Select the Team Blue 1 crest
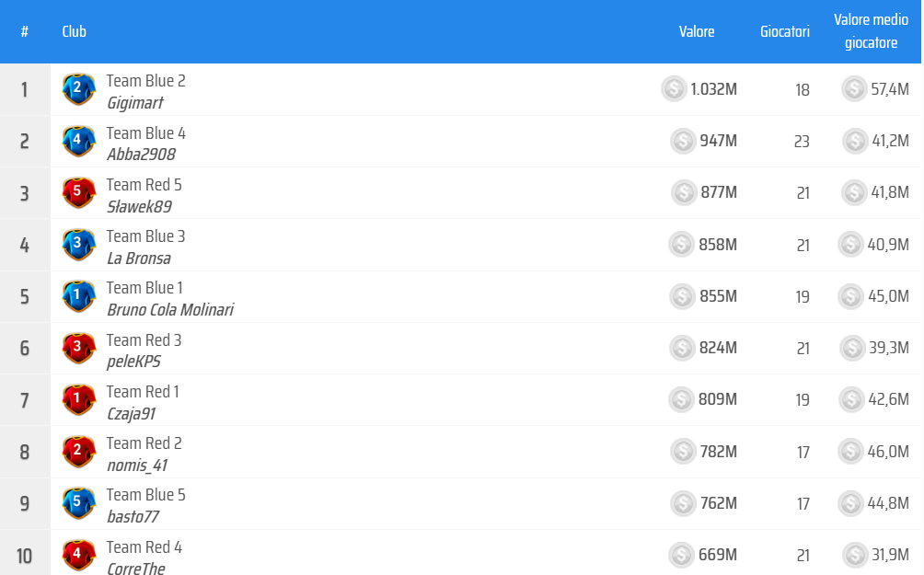Viewport: 924px width, 575px height. coord(78,296)
